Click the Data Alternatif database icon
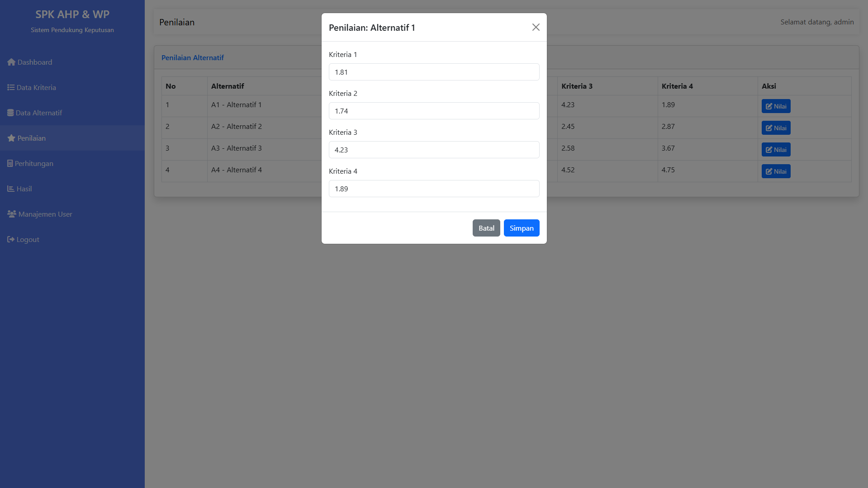The width and height of the screenshot is (868, 488). pos(10,113)
